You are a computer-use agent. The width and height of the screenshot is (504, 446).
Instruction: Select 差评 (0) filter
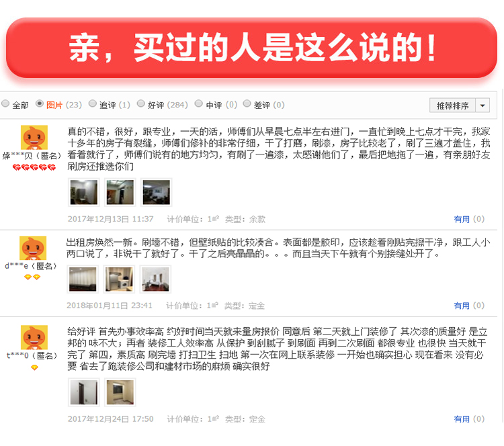coord(247,104)
